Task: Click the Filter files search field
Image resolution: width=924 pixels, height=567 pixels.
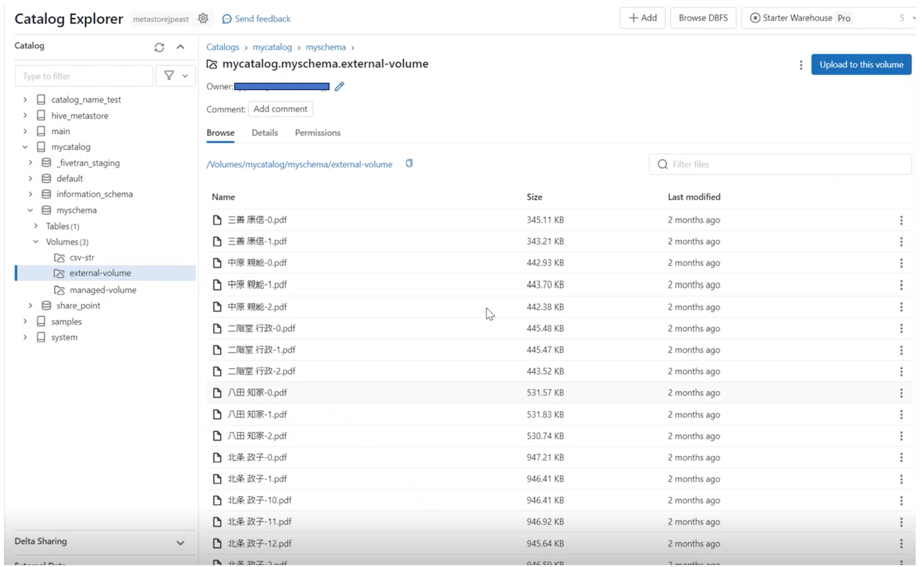Action: coord(785,164)
